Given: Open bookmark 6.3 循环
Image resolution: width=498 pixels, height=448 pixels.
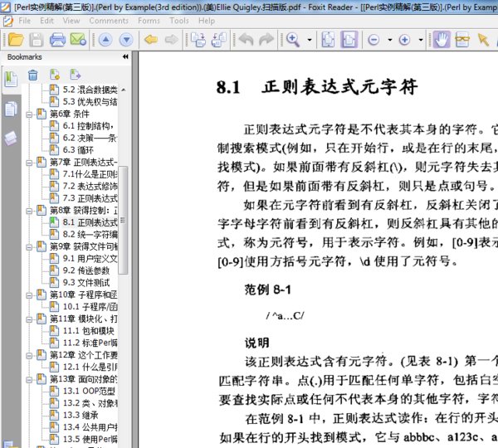Looking at the screenshot, I should (x=78, y=150).
